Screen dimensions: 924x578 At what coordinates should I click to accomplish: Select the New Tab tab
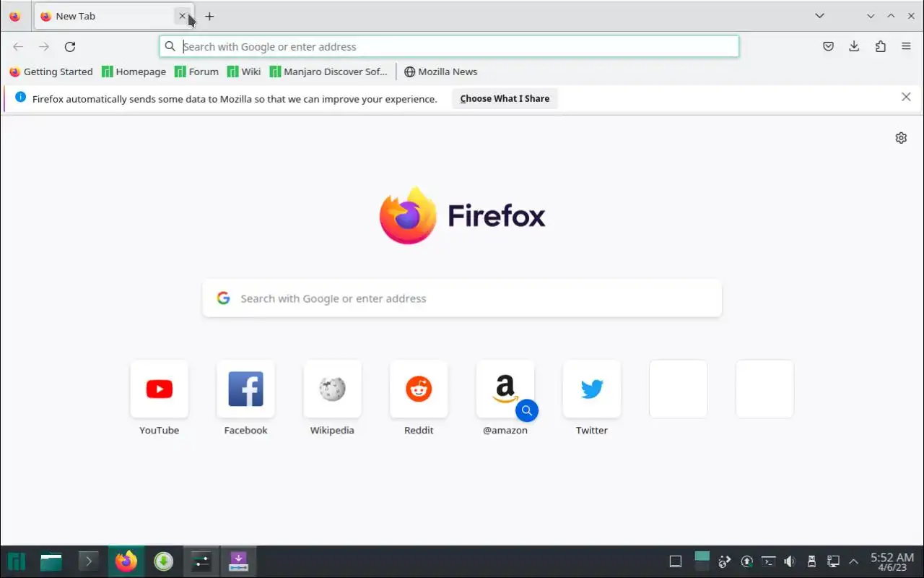pos(113,16)
